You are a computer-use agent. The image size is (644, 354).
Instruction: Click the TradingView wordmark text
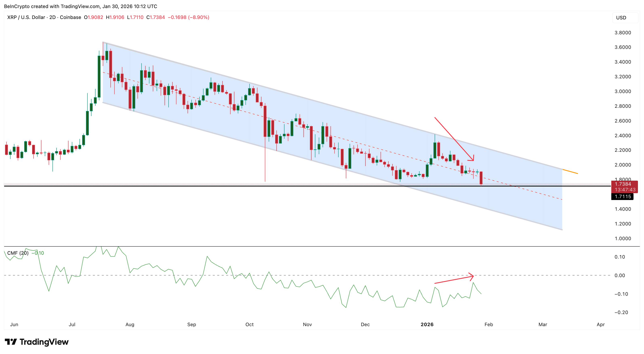pyautogui.click(x=44, y=341)
